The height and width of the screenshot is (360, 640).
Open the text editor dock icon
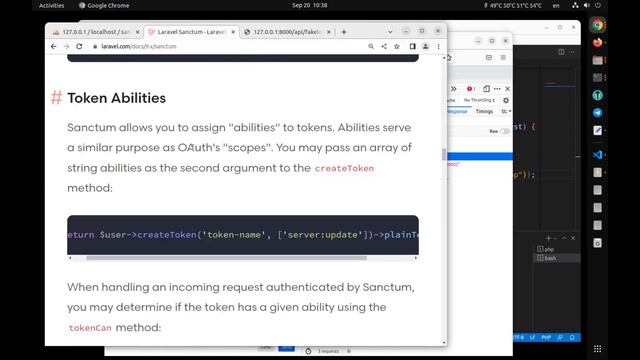pyautogui.click(x=598, y=130)
